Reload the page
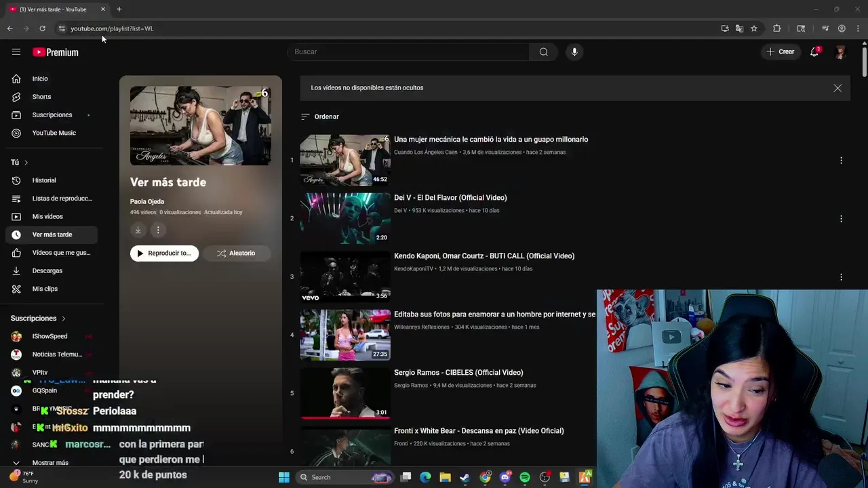868x488 pixels. 42,28
